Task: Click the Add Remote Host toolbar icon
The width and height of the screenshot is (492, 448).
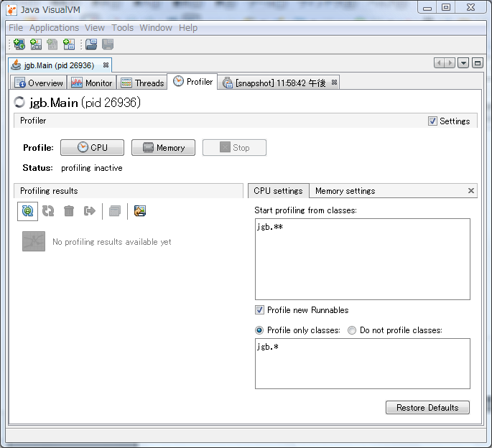Action: [19, 45]
